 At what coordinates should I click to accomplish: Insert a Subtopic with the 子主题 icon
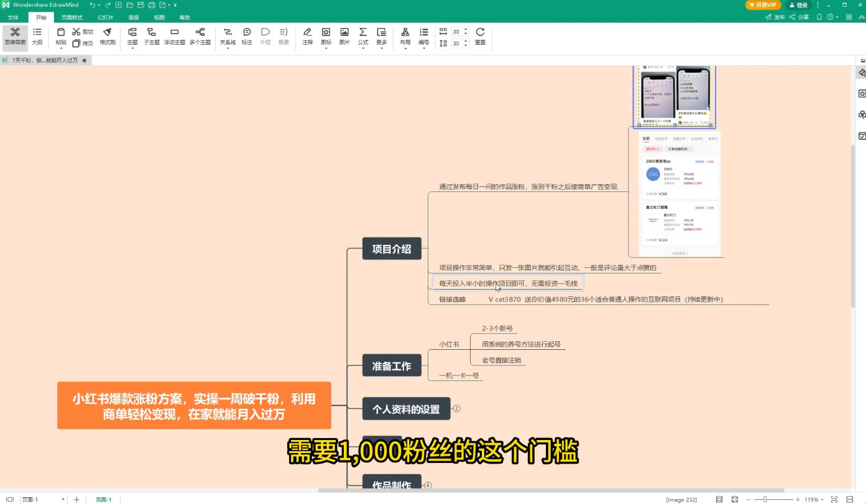150,36
